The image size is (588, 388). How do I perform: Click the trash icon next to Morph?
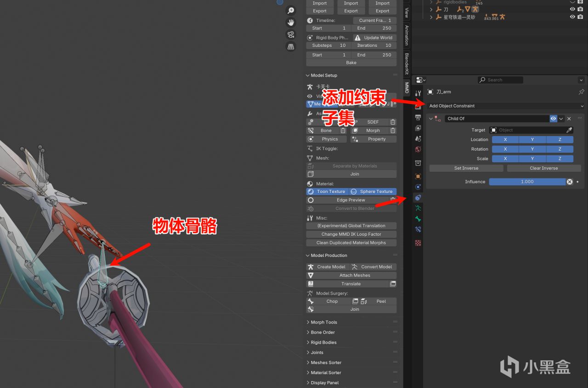[393, 131]
